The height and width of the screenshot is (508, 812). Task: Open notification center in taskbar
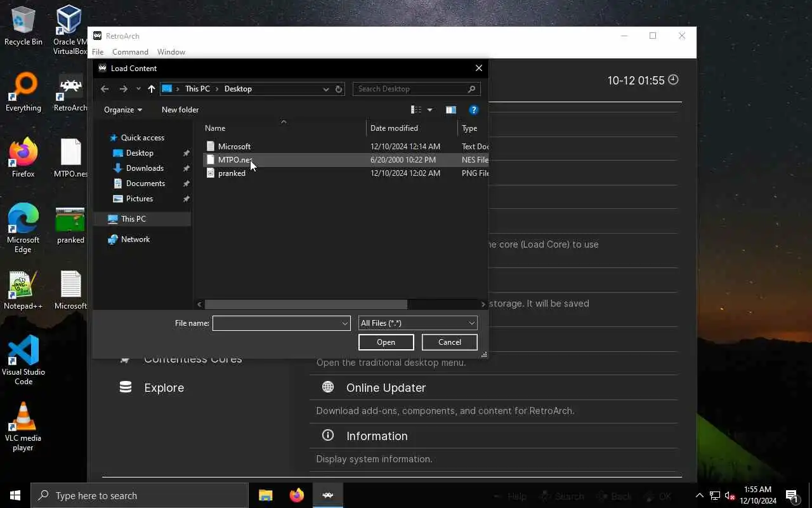792,495
